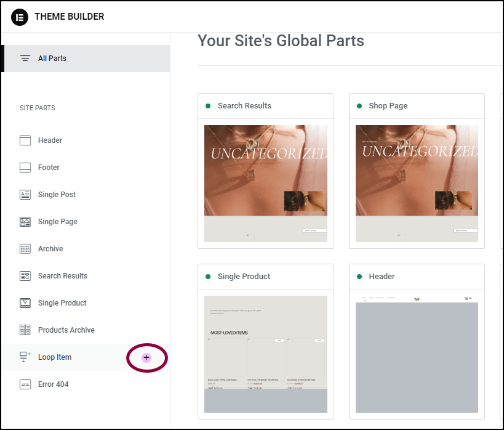Open the Search Results template thumbnail
The width and height of the screenshot is (504, 430).
tap(266, 184)
